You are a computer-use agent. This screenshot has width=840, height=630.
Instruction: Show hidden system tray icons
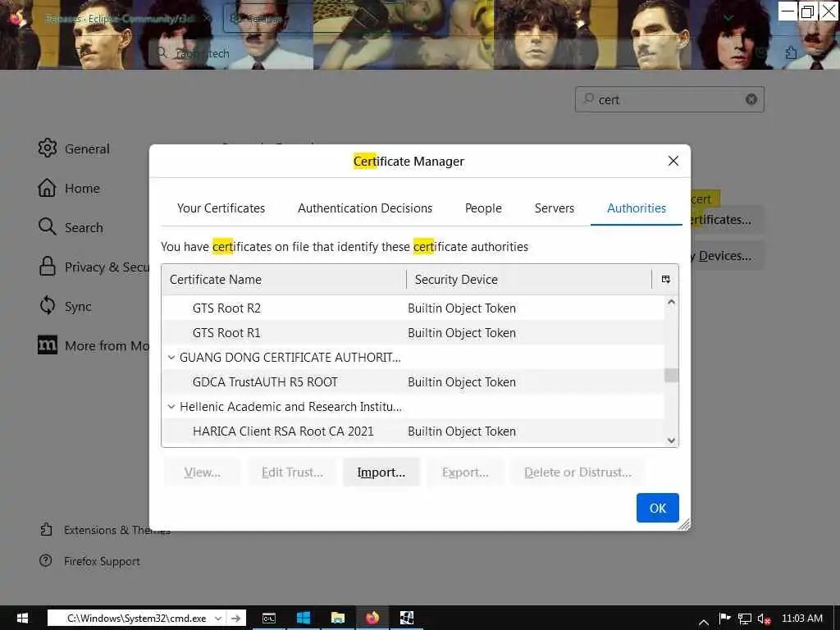coord(704,622)
